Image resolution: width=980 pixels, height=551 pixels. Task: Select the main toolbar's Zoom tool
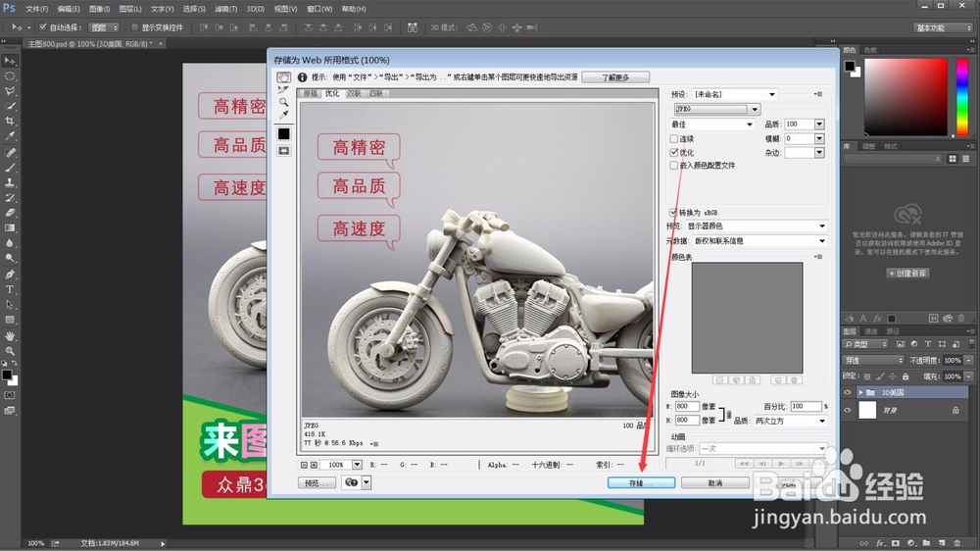(10, 351)
